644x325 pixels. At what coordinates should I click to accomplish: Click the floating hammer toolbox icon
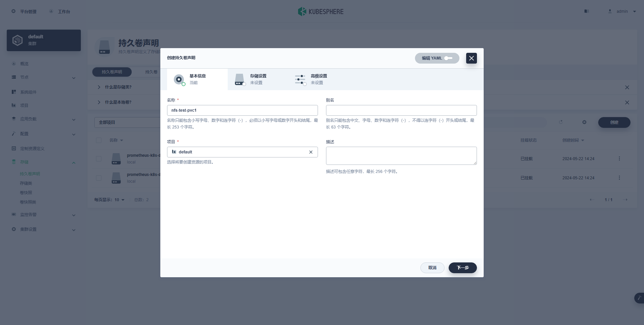pyautogui.click(x=639, y=298)
